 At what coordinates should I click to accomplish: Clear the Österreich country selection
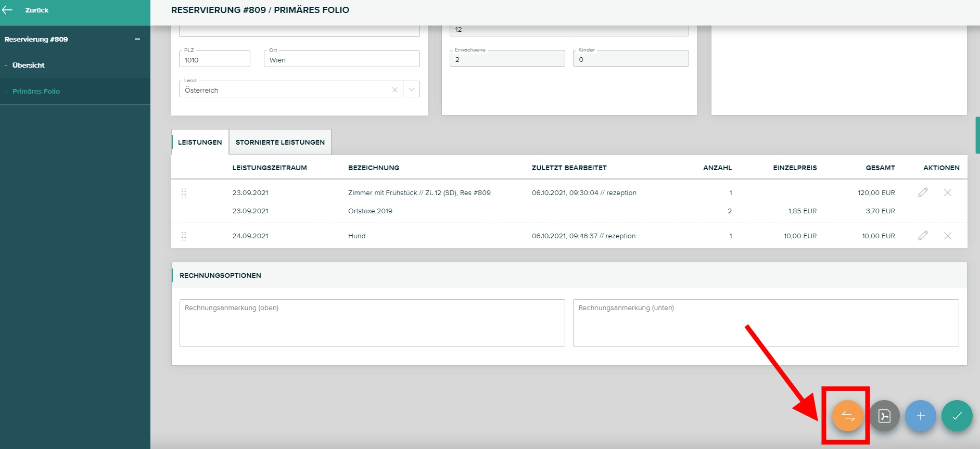[394, 90]
